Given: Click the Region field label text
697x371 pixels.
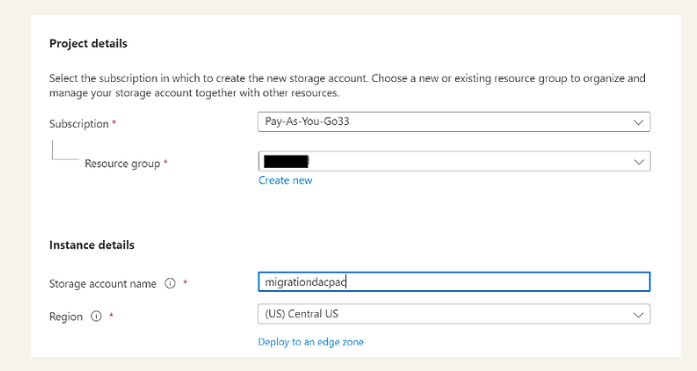Looking at the screenshot, I should click(66, 317).
